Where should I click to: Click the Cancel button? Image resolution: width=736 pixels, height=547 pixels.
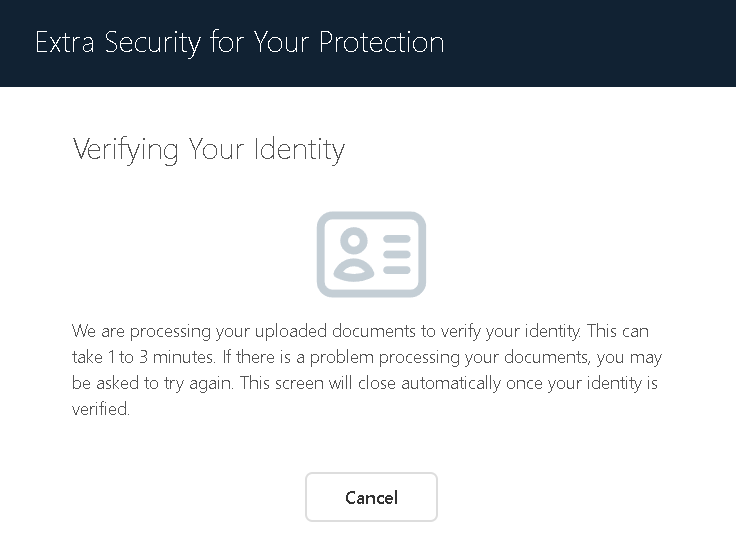[x=371, y=497]
